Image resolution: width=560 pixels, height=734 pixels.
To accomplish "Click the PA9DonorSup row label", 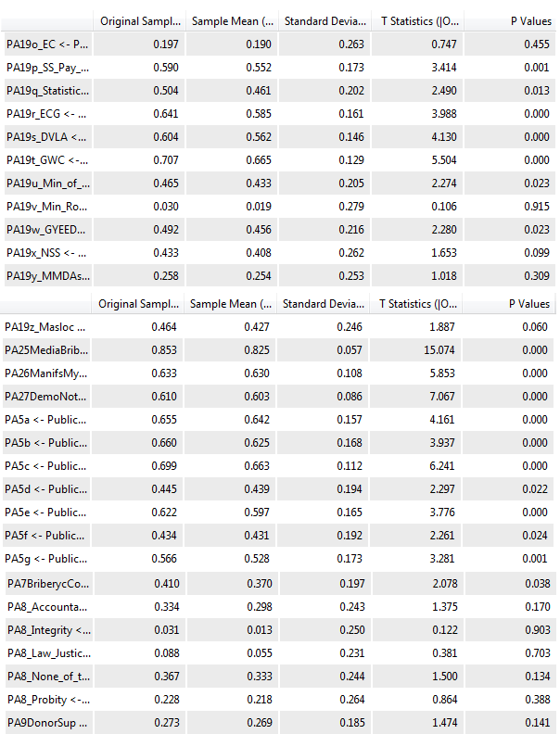I will tap(47, 722).
